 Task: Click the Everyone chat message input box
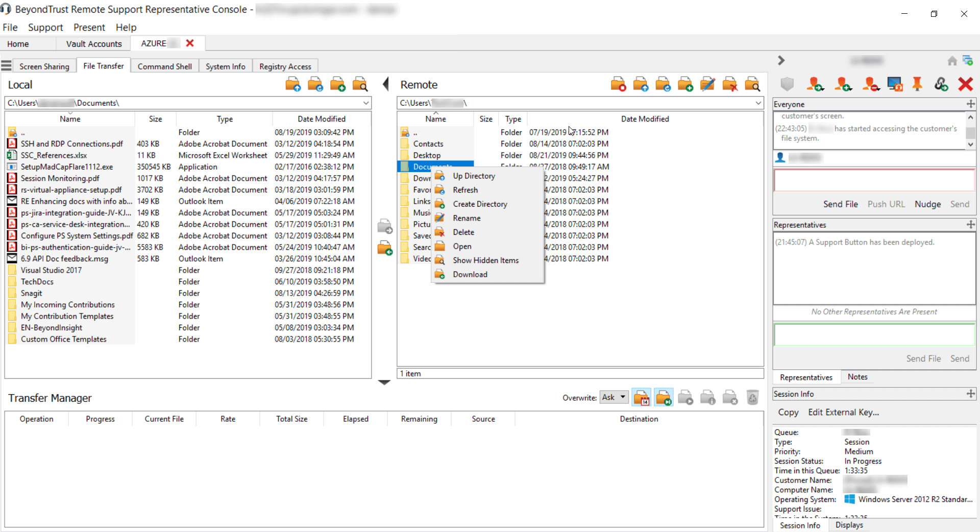[874, 180]
